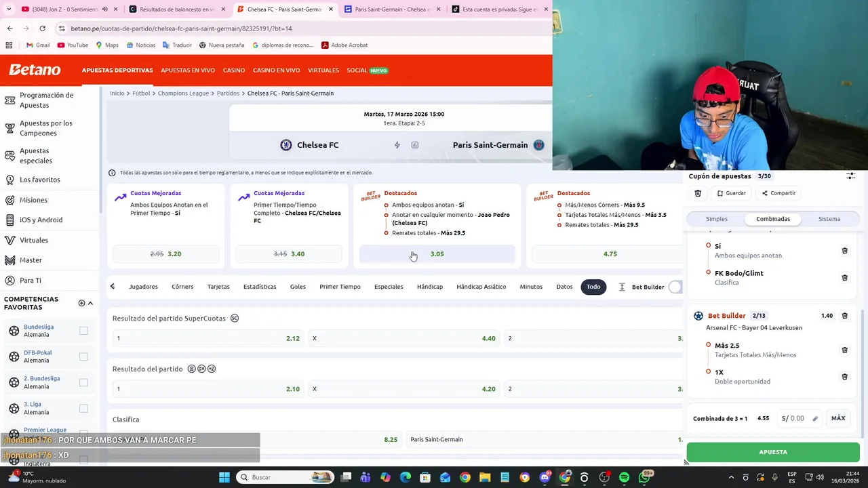Tick the Bundesliga favorite checkbox
The width and height of the screenshot is (868, 488).
83,331
